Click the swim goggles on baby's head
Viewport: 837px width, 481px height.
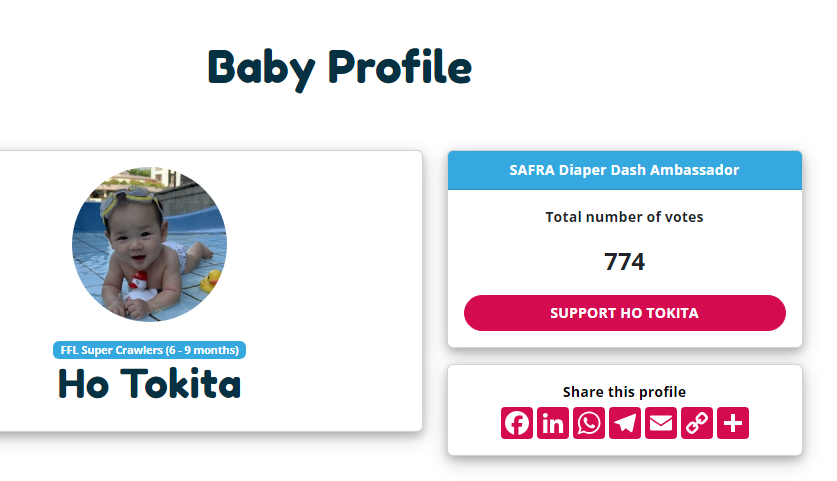click(128, 201)
